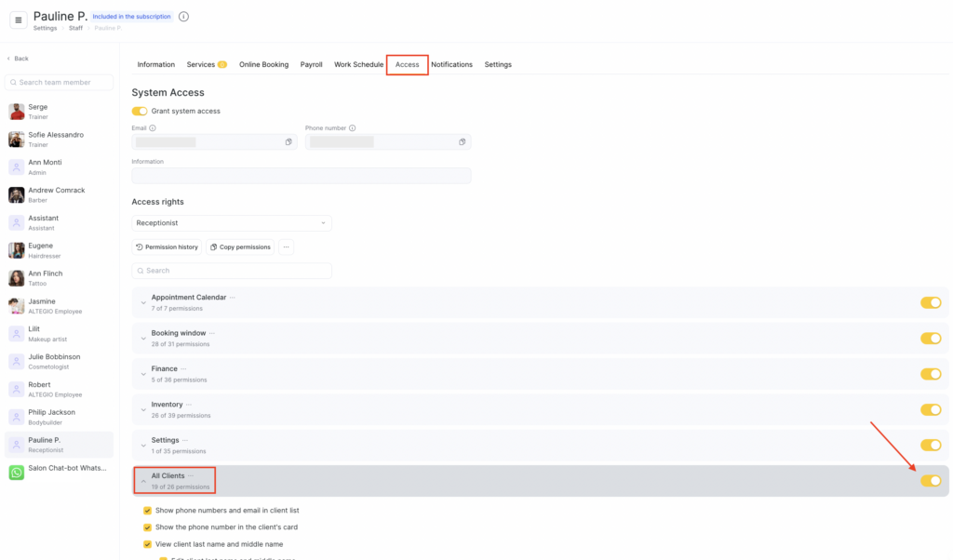Click the info icon next to Email label
Image resolution: width=953 pixels, height=560 pixels.
coord(153,128)
